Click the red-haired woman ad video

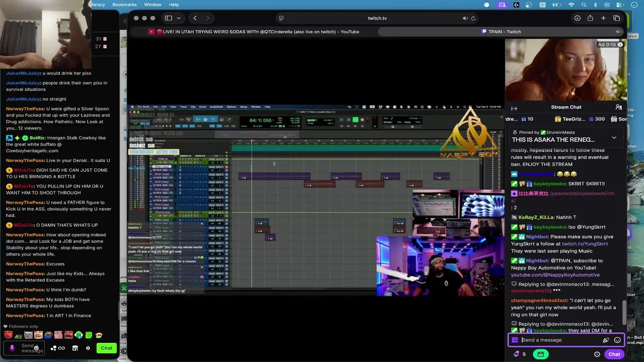566,70
